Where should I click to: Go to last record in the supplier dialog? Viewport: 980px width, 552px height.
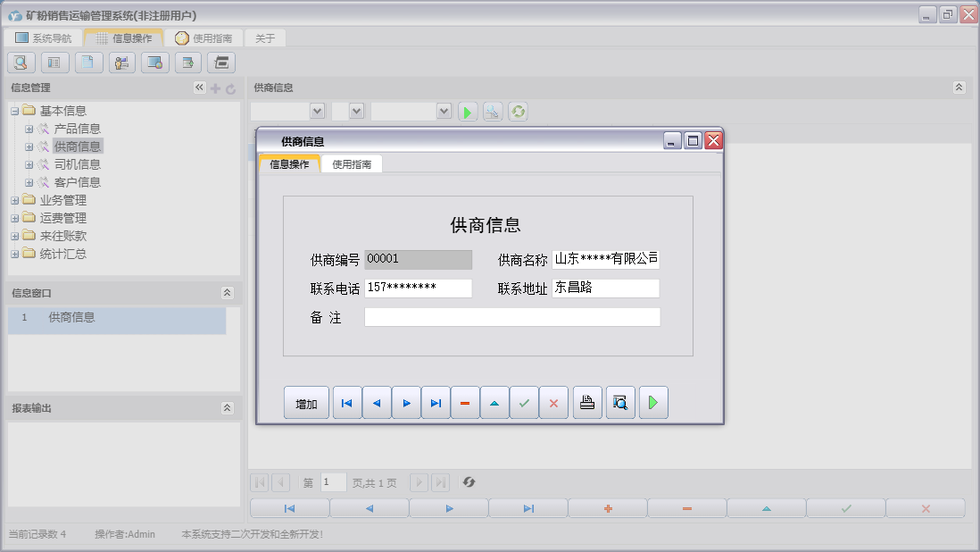(x=436, y=403)
